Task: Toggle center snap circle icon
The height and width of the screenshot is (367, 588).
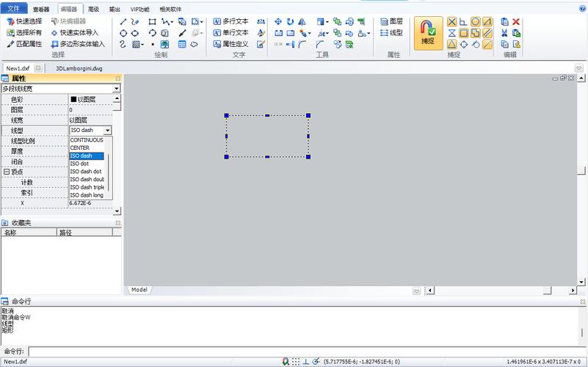Action: (x=476, y=22)
